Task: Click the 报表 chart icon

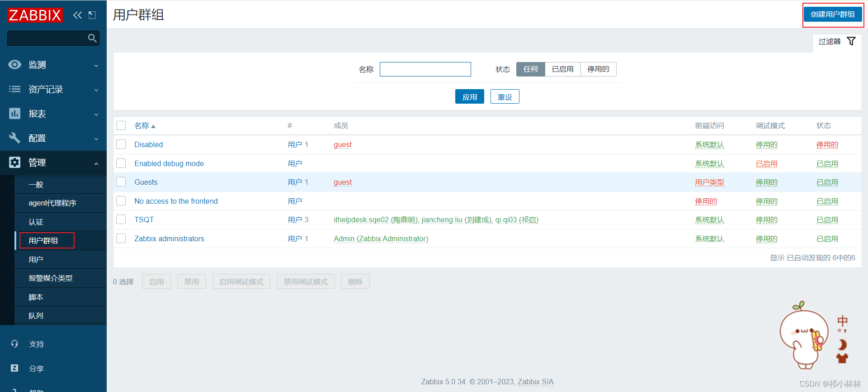Action: click(x=14, y=114)
